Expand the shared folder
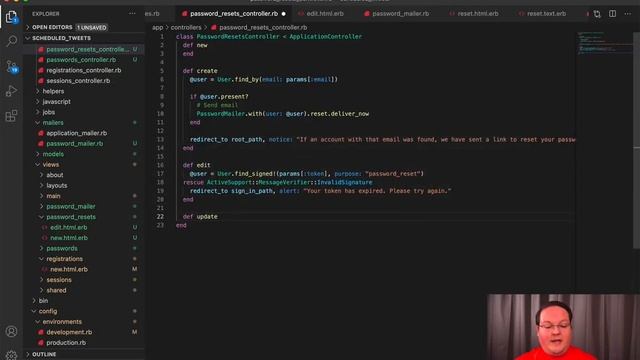Viewport: 640px width, 360px height. (56, 290)
